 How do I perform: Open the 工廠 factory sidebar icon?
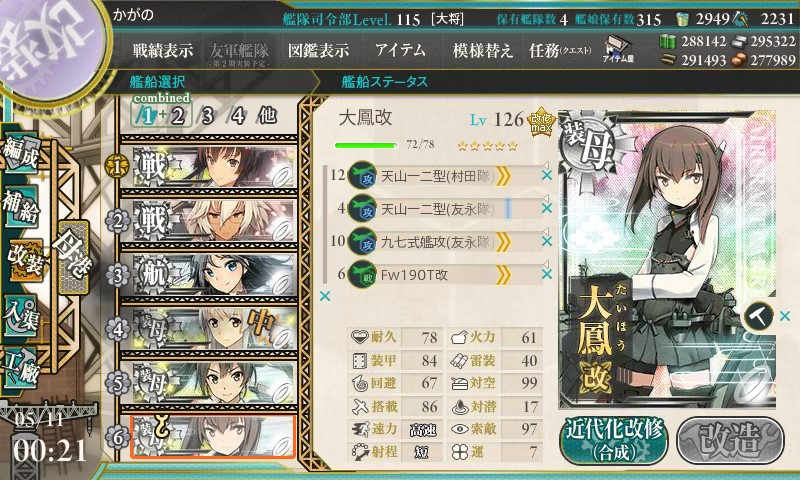(x=21, y=367)
